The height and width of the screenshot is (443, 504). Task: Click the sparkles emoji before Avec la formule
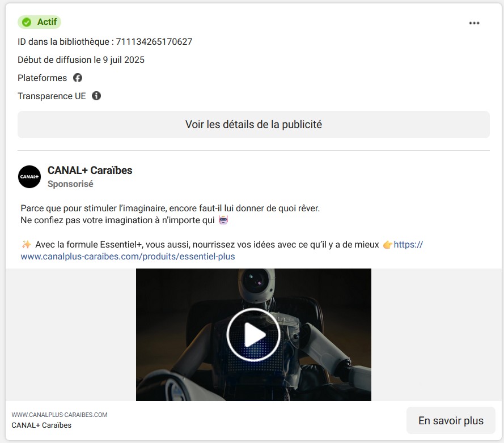tap(26, 245)
